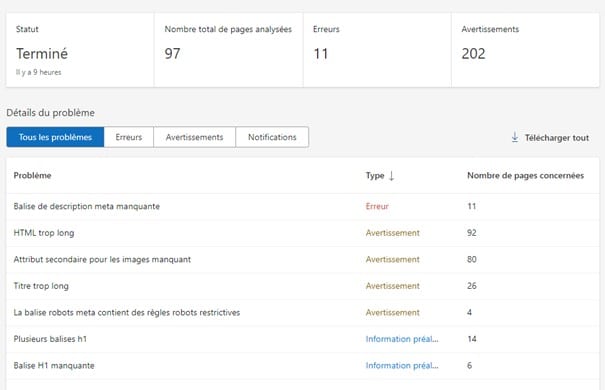This screenshot has width=605, height=390.
Task: Select the Tous les problèmes tab
Action: [55, 137]
